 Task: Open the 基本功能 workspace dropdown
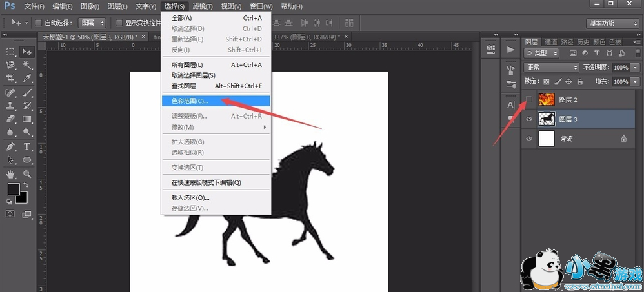[612, 23]
